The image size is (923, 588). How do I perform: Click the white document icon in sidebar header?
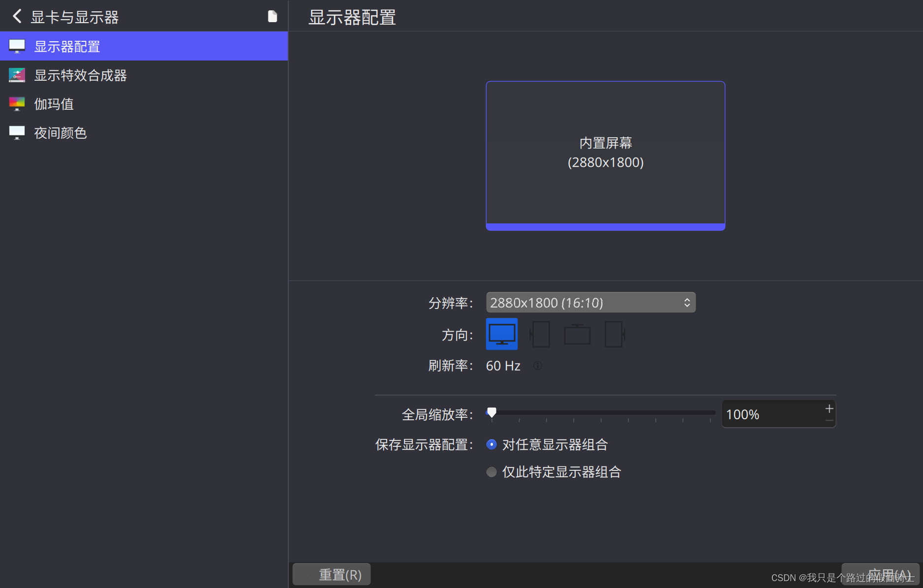(272, 16)
